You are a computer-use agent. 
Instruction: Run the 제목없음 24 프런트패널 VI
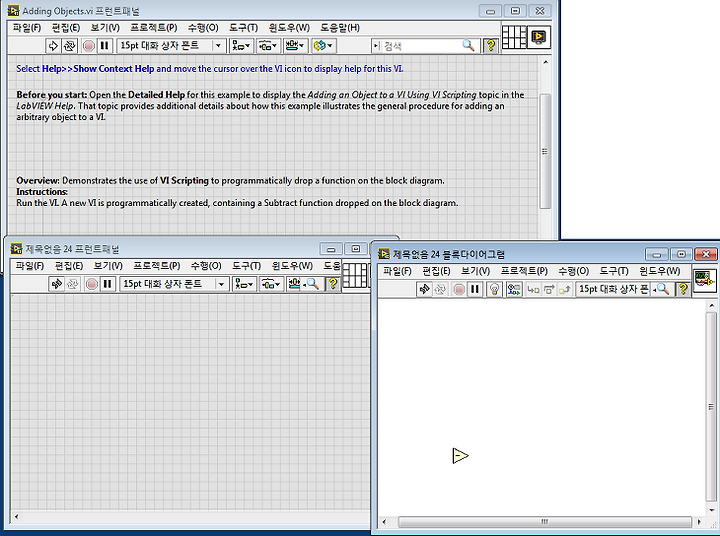pyautogui.click(x=56, y=284)
